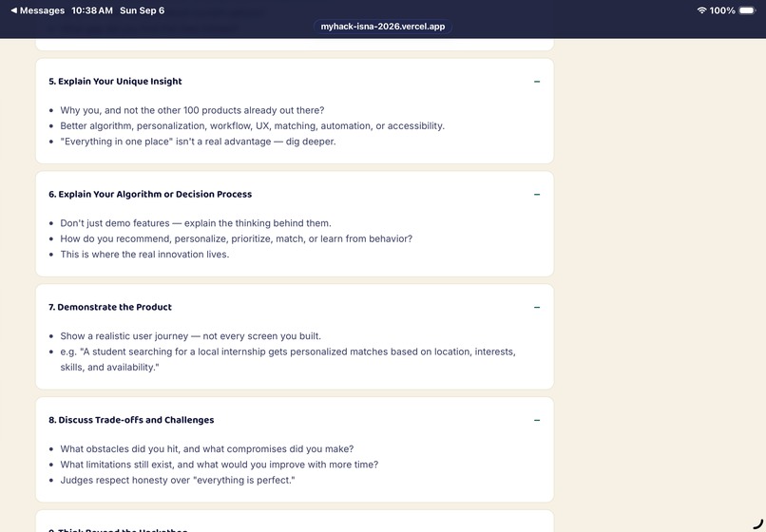Return to Messages app via status bar
Screen dimensions: 766x532
click(x=38, y=10)
